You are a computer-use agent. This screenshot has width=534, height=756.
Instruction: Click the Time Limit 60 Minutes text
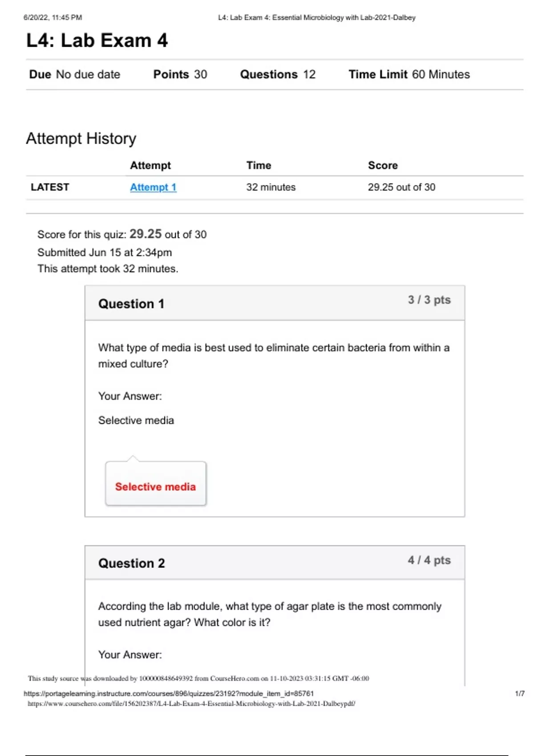click(x=409, y=74)
